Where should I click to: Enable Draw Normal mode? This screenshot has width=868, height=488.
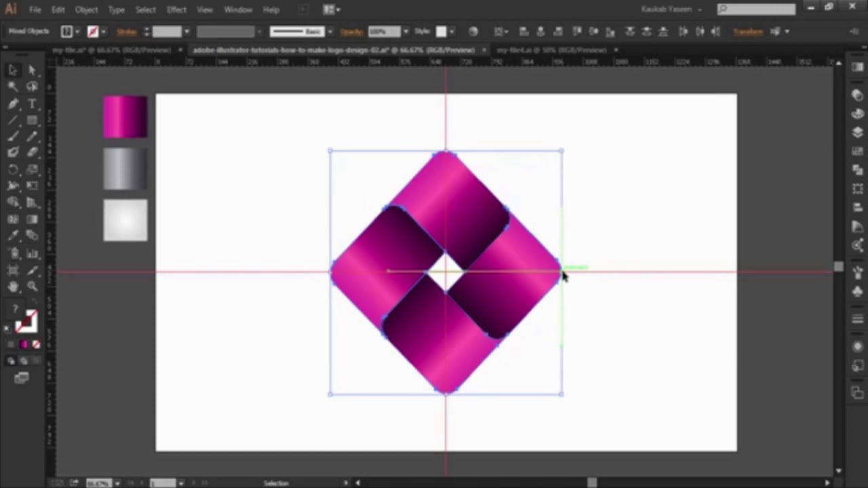point(12,361)
